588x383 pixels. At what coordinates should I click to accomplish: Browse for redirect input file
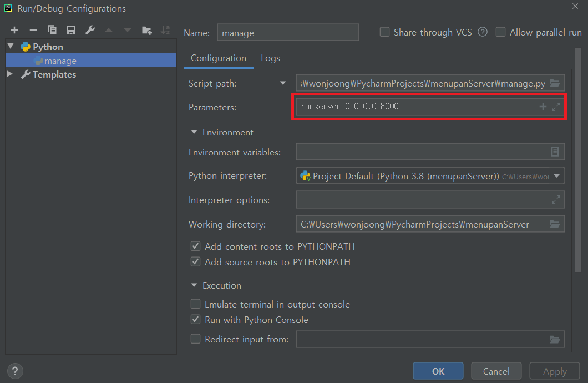coord(555,340)
